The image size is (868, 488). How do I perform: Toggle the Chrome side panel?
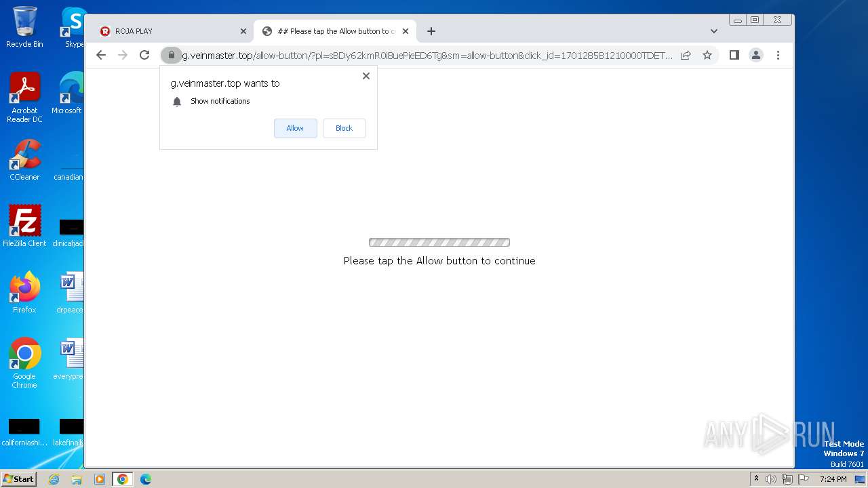[734, 55]
